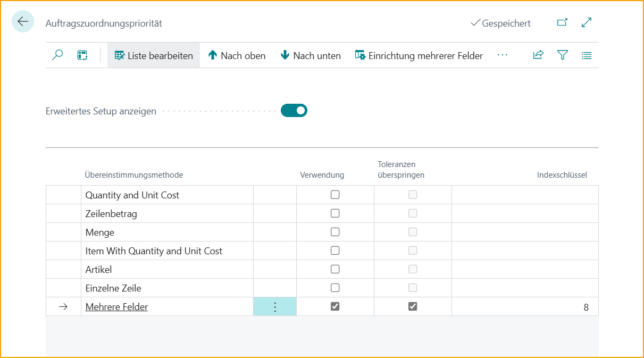
Task: Open page in new window icon
Action: pos(562,22)
